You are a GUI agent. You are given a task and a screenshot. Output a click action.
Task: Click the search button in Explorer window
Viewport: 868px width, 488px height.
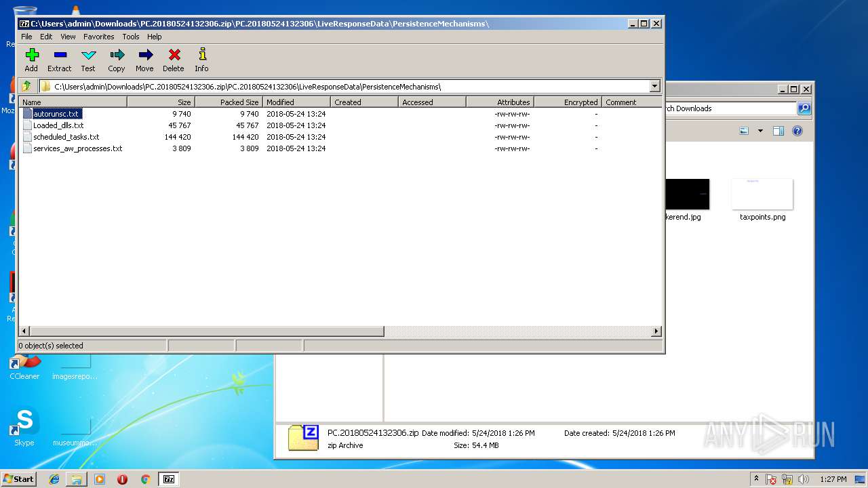804,108
